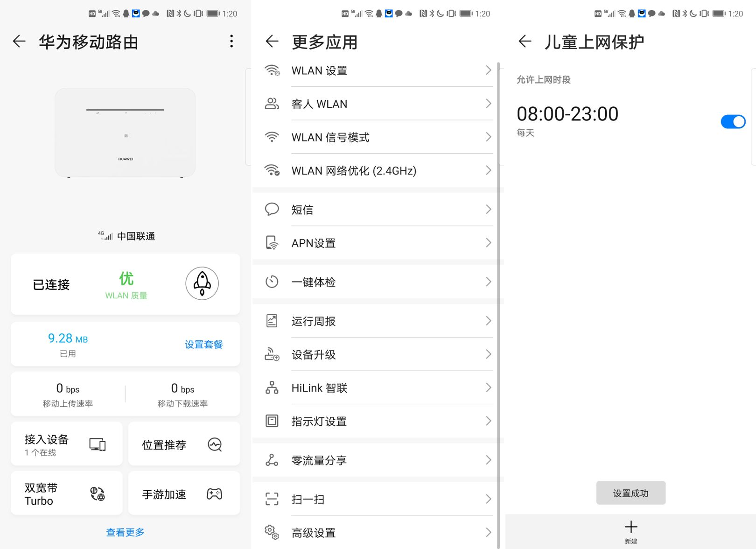Viewport: 756px width, 550px height.
Task: Open three-dot overflow menu
Action: [231, 42]
